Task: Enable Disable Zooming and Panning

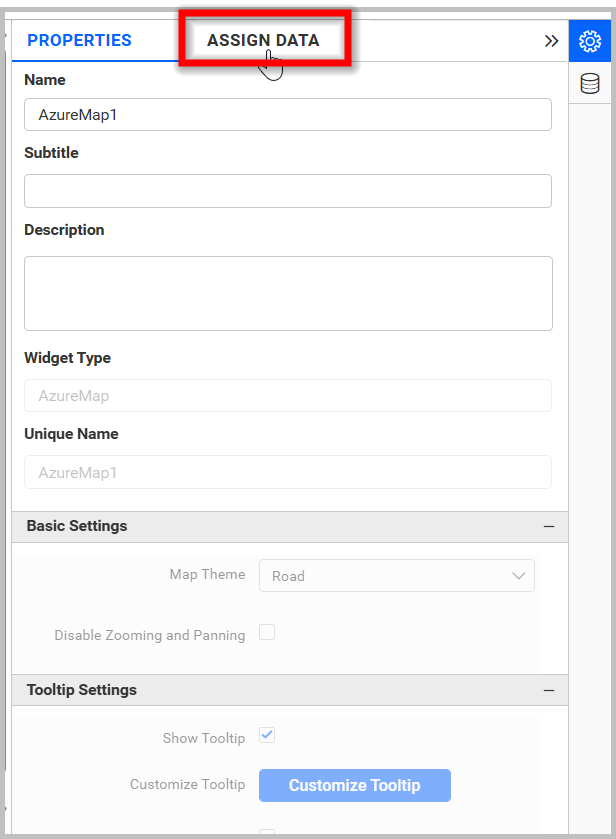Action: click(x=267, y=632)
